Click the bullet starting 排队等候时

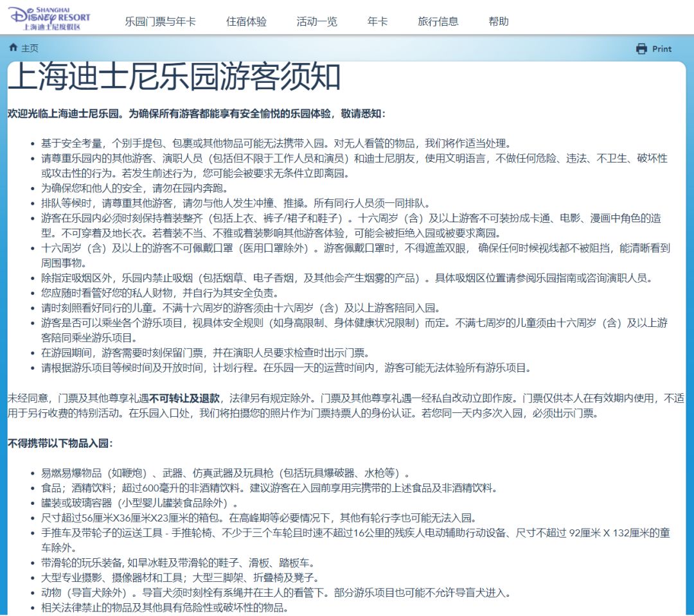click(235, 204)
